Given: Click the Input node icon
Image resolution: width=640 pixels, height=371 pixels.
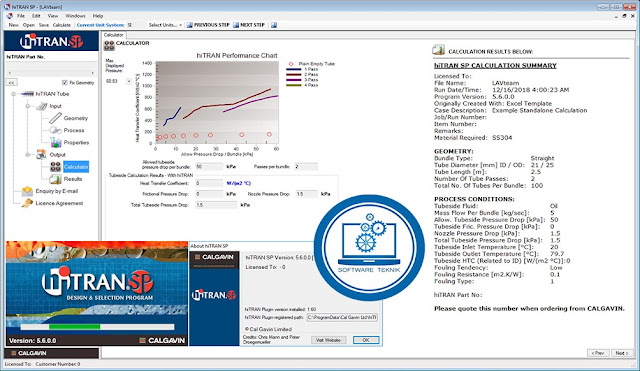Looking at the screenshot, I should 42,106.
